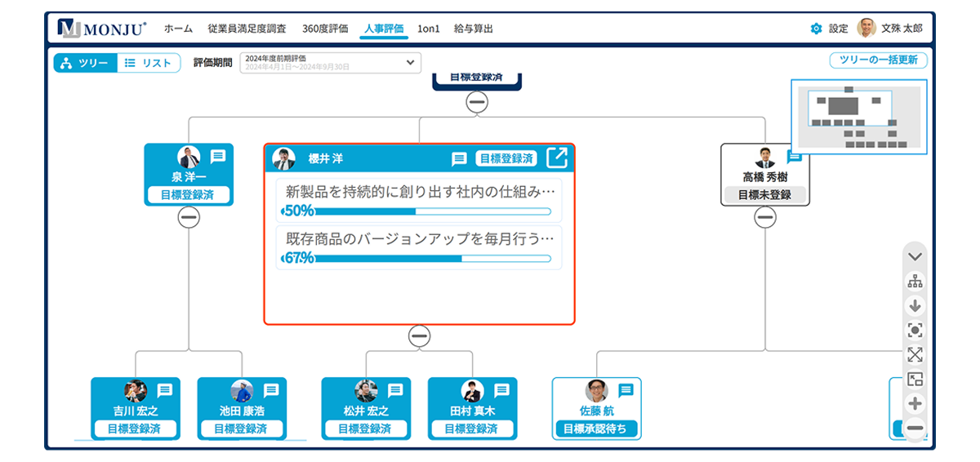The height and width of the screenshot is (462, 980).
Task: Click the down arrow icon in side toolbar
Action: click(915, 306)
